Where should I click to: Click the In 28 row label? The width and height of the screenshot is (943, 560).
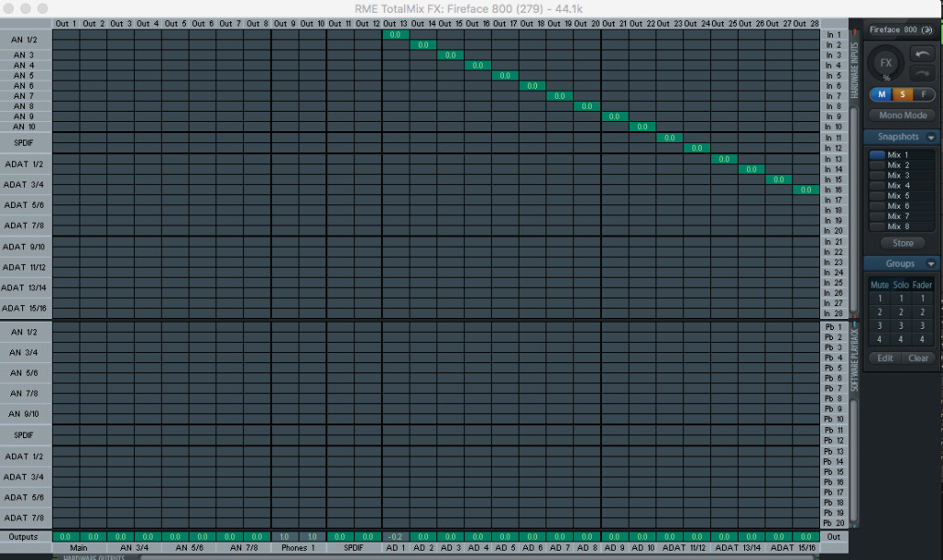[x=834, y=313]
